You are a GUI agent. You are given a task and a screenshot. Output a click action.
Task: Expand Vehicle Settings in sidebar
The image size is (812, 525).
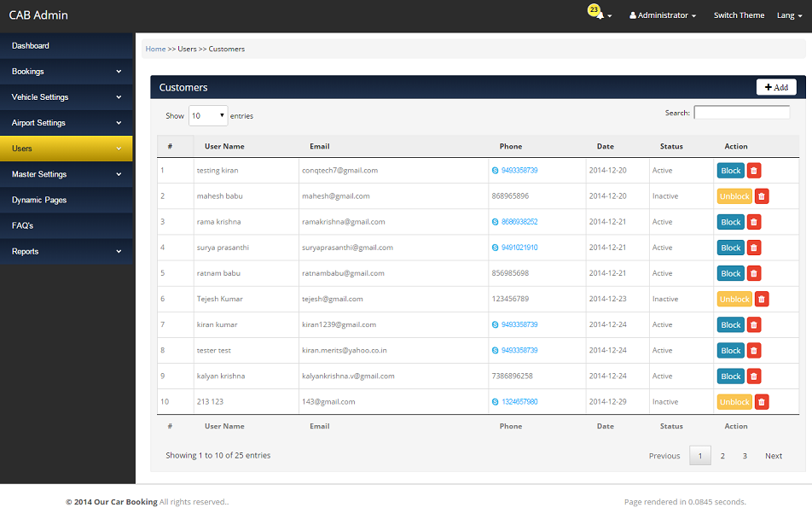67,97
